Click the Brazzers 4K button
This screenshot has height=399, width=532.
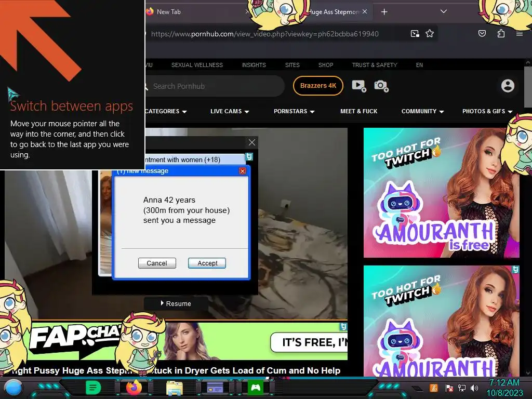coord(318,86)
